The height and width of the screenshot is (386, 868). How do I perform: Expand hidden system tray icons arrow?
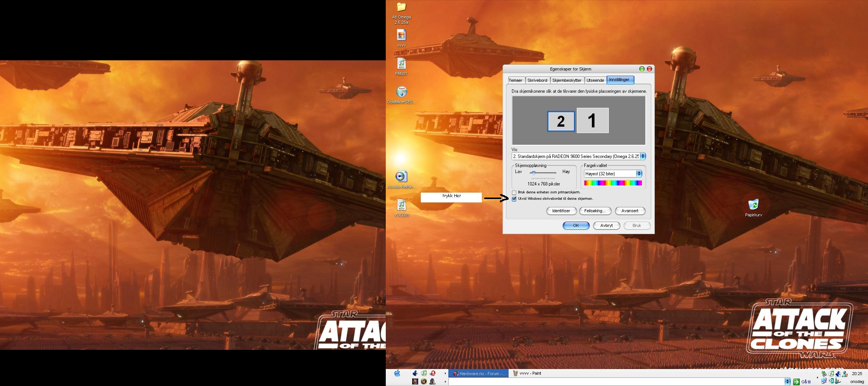pos(817,377)
